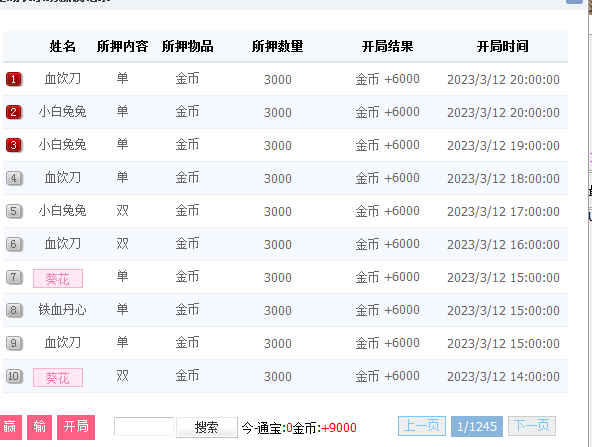The width and height of the screenshot is (592, 447).
Task: Click 金币 +6000 result in row 1
Action: tap(387, 79)
